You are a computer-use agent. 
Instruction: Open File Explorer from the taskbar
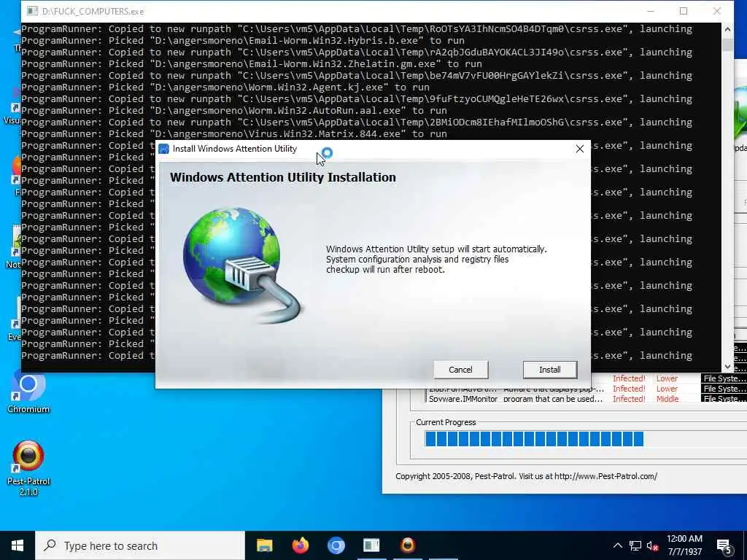point(264,545)
